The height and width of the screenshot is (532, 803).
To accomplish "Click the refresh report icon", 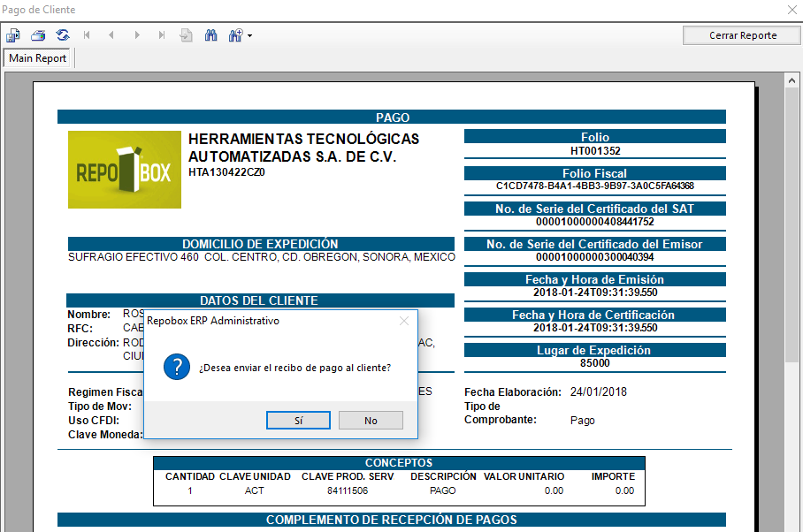I will pos(63,34).
